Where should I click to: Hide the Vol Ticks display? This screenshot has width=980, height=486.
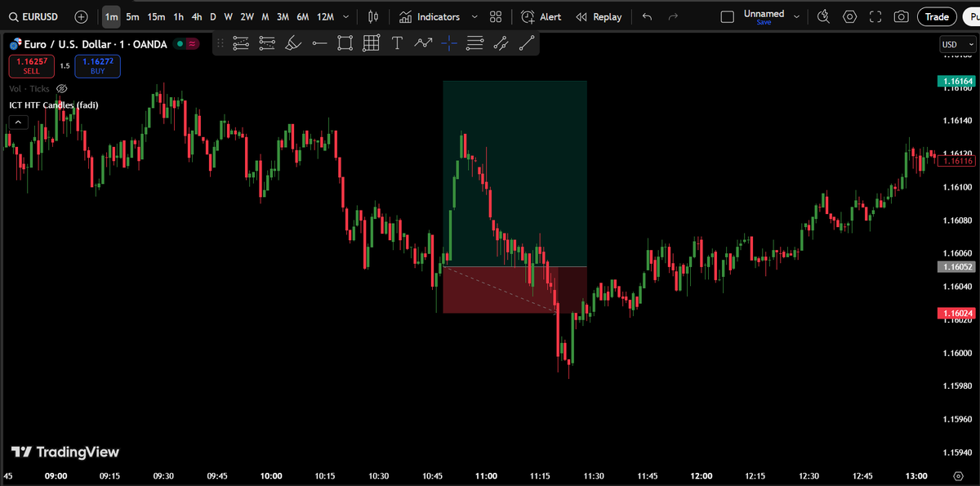tap(61, 88)
